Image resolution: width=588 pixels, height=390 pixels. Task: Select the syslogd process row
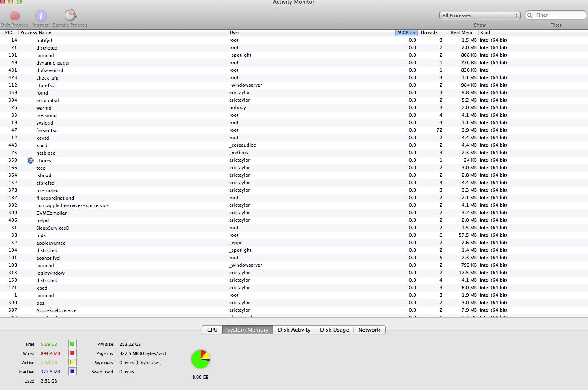pyautogui.click(x=294, y=123)
